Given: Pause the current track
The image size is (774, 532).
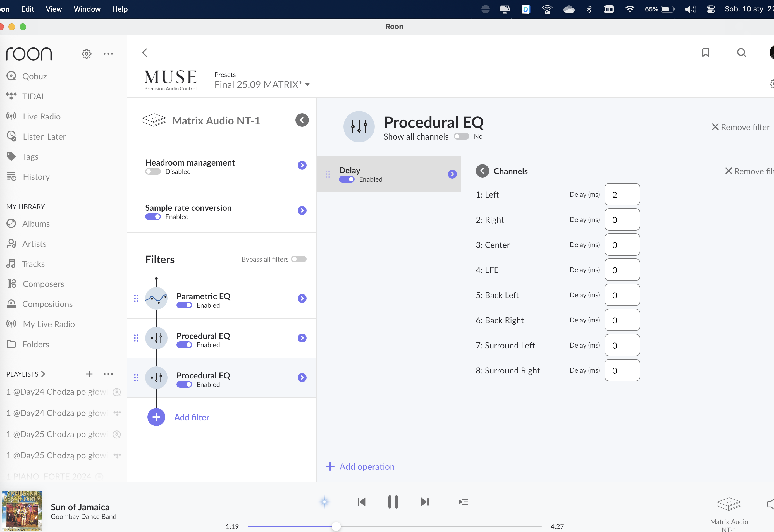Looking at the screenshot, I should click(393, 502).
